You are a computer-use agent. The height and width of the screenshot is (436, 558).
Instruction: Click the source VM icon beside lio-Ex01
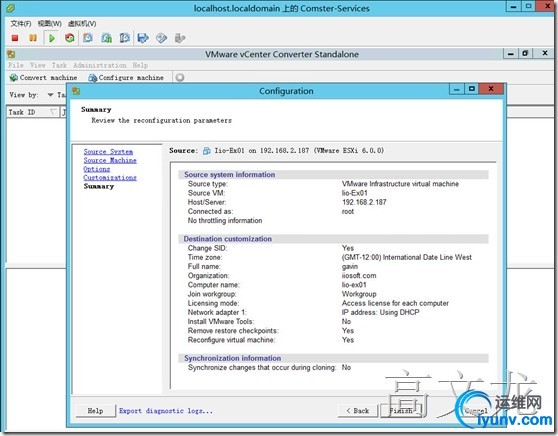pos(206,151)
